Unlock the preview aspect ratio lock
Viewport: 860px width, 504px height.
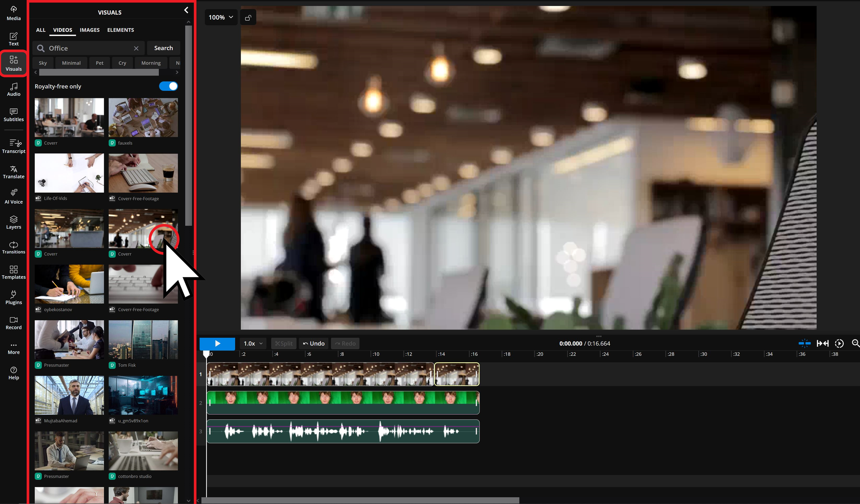click(248, 17)
